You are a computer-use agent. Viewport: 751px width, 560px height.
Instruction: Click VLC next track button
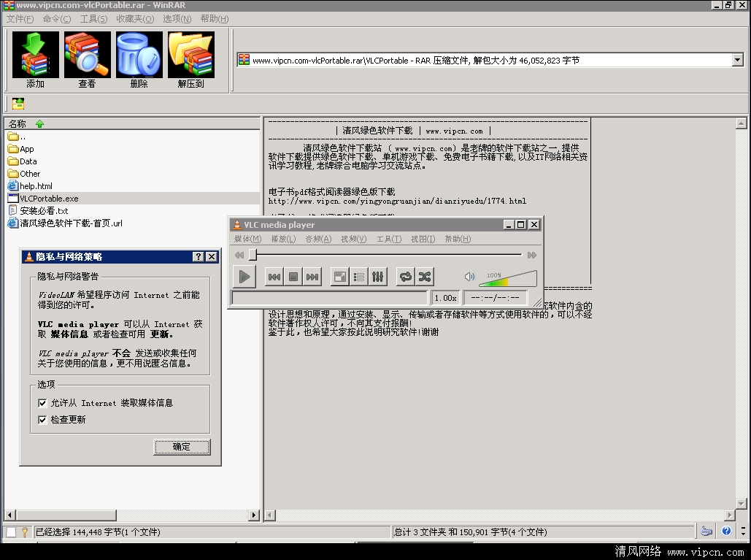pyautogui.click(x=312, y=277)
